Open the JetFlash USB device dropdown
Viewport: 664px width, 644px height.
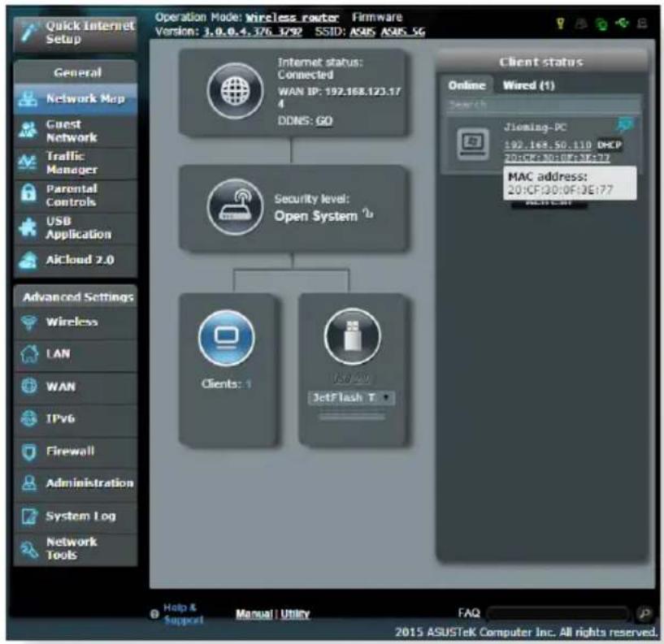click(351, 398)
